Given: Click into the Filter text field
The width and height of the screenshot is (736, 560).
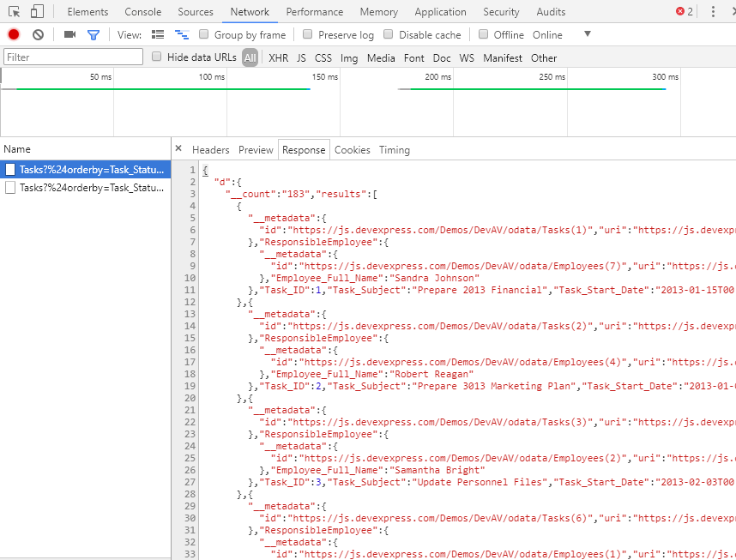Looking at the screenshot, I should [x=73, y=57].
